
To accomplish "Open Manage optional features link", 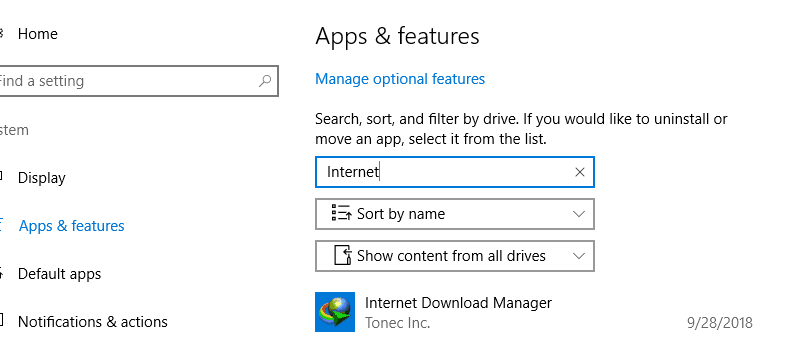I will pos(400,79).
